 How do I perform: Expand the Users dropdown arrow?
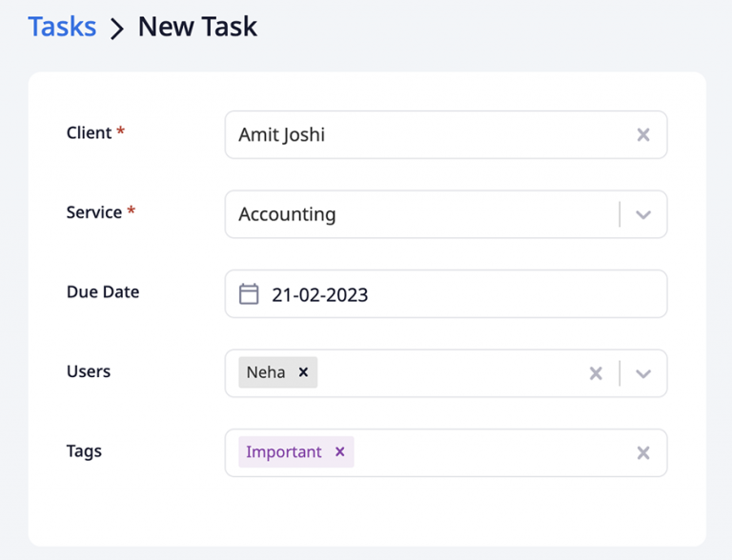[x=643, y=373]
